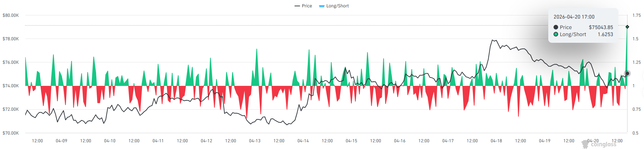
Task: Click the 04-13 date label on axis
Action: click(255, 141)
